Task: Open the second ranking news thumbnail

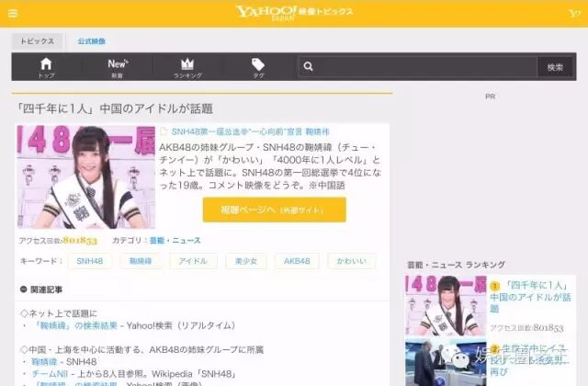Action: click(446, 362)
